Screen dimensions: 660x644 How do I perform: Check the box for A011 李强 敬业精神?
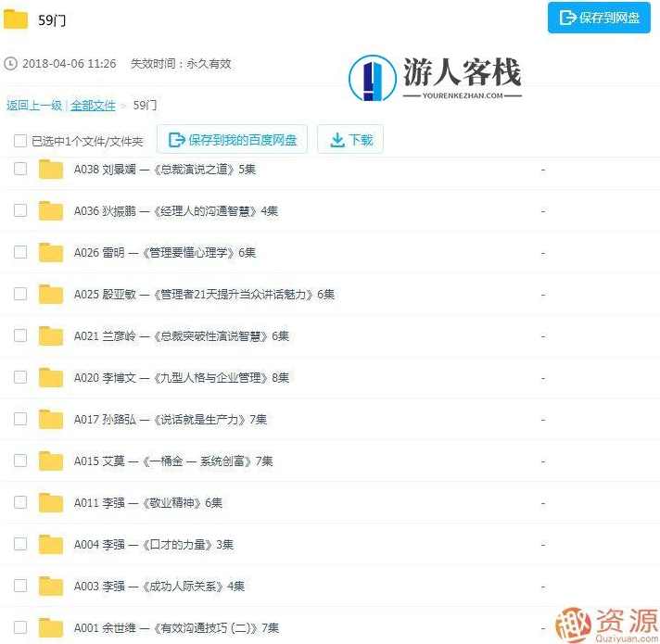pos(20,502)
